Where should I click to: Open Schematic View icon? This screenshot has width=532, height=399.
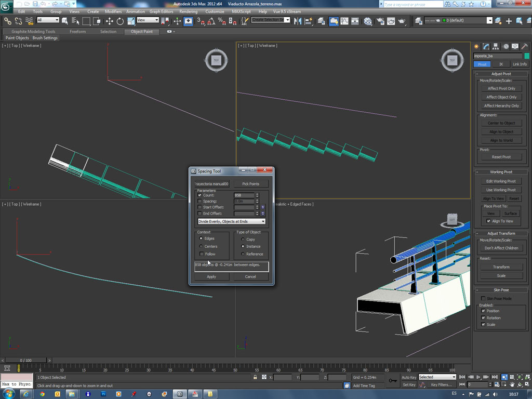click(x=355, y=21)
